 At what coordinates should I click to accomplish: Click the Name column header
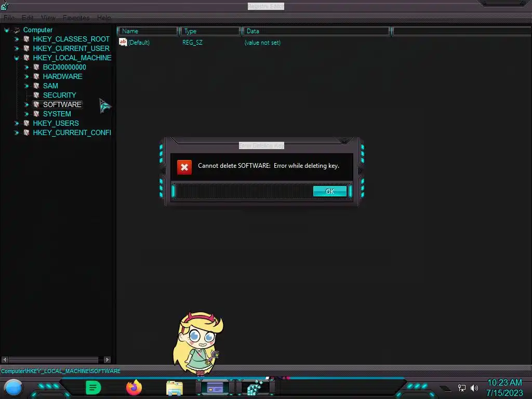point(148,31)
